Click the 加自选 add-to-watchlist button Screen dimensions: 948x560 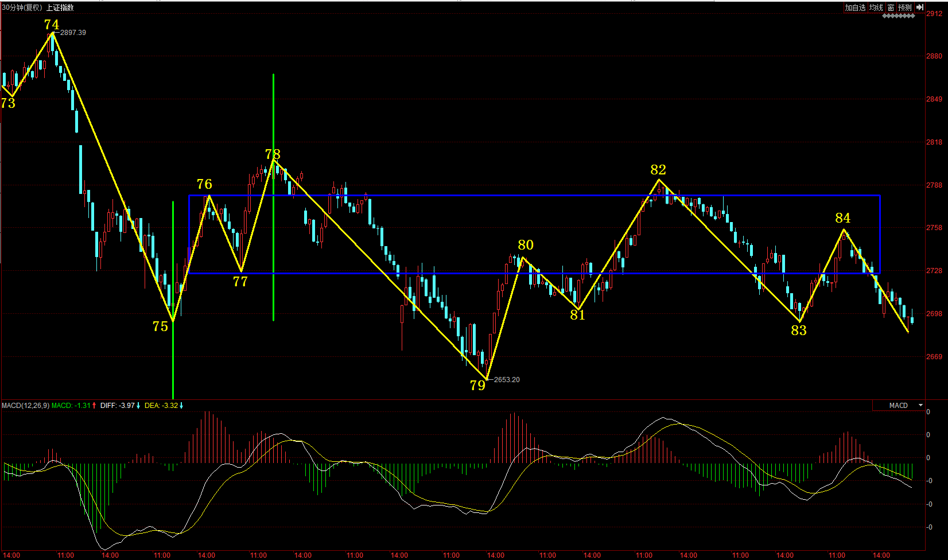point(854,7)
